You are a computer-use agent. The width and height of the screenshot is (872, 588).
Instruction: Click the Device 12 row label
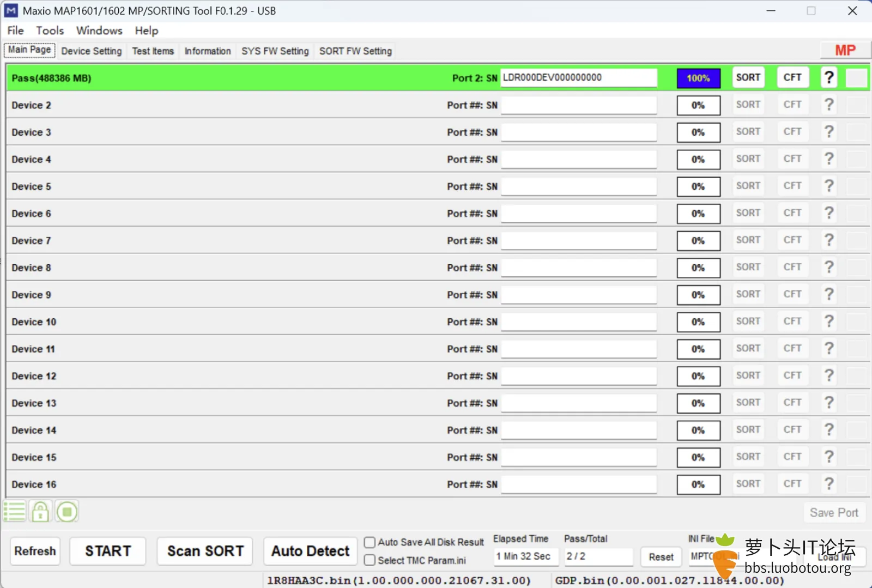click(x=34, y=376)
